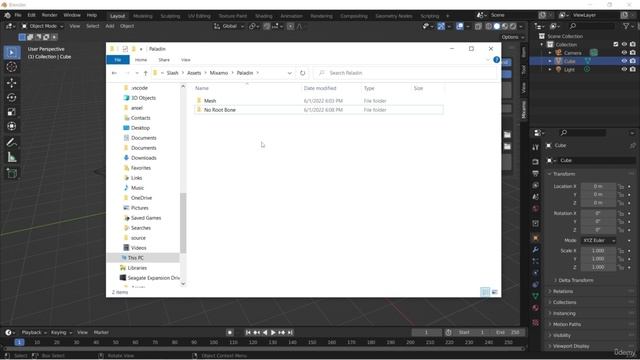Select the Rotate tool in Blender toolbar

(11, 98)
